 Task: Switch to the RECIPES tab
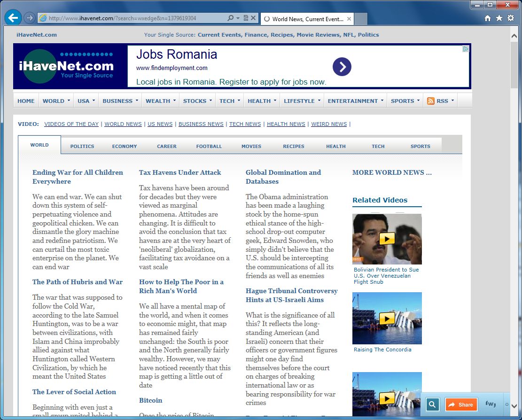[294, 146]
